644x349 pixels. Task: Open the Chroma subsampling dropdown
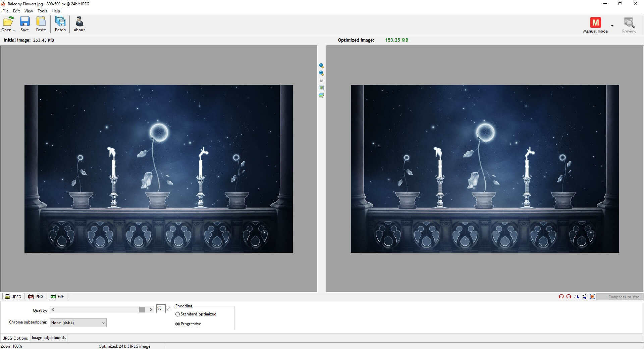pos(78,323)
